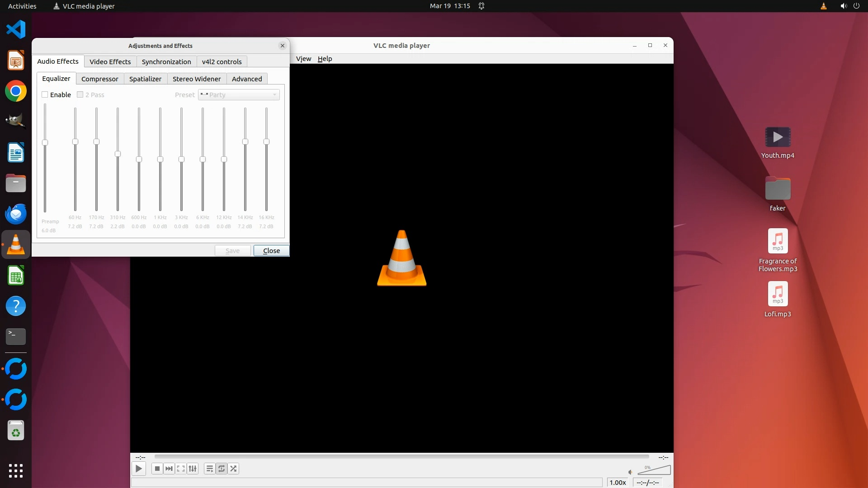This screenshot has height=488, width=868.
Task: Open the Compressor sub-tab
Action: coord(99,79)
